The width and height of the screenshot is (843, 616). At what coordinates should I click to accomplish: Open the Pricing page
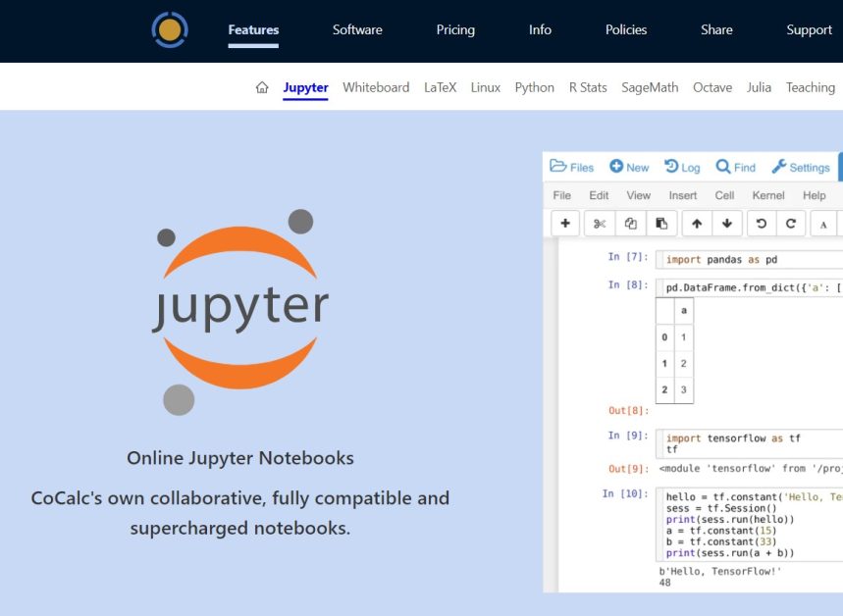(x=455, y=29)
